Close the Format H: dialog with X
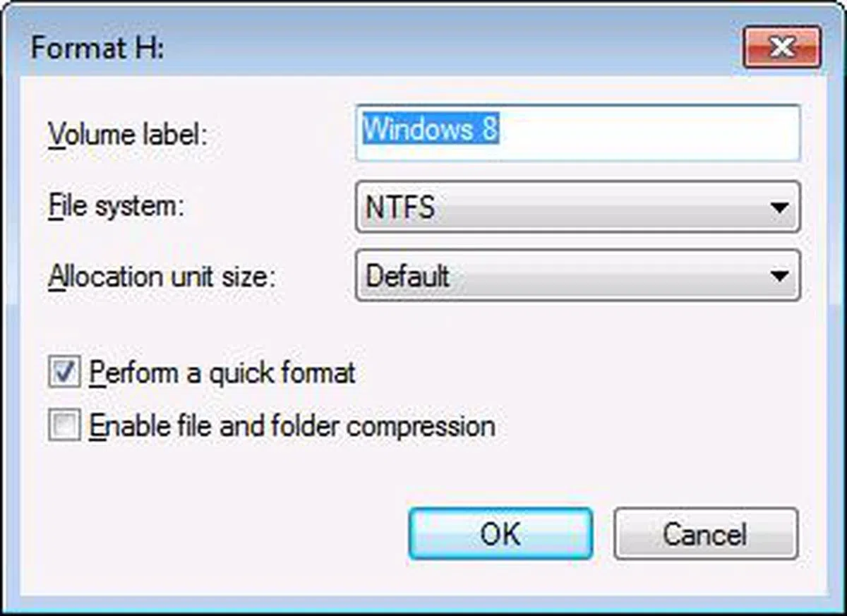 781,47
